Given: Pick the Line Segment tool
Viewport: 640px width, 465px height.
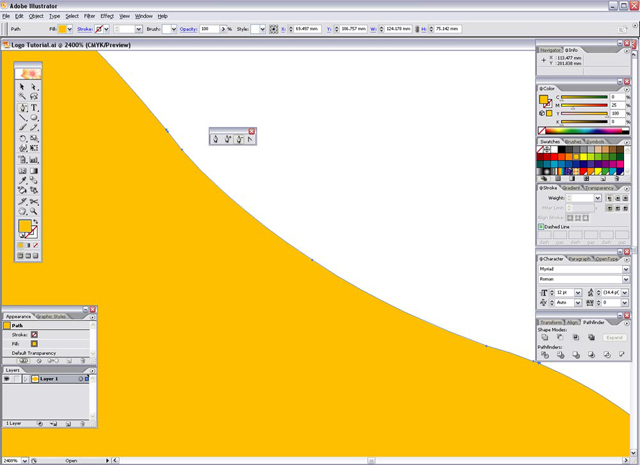Looking at the screenshot, I should [22, 118].
